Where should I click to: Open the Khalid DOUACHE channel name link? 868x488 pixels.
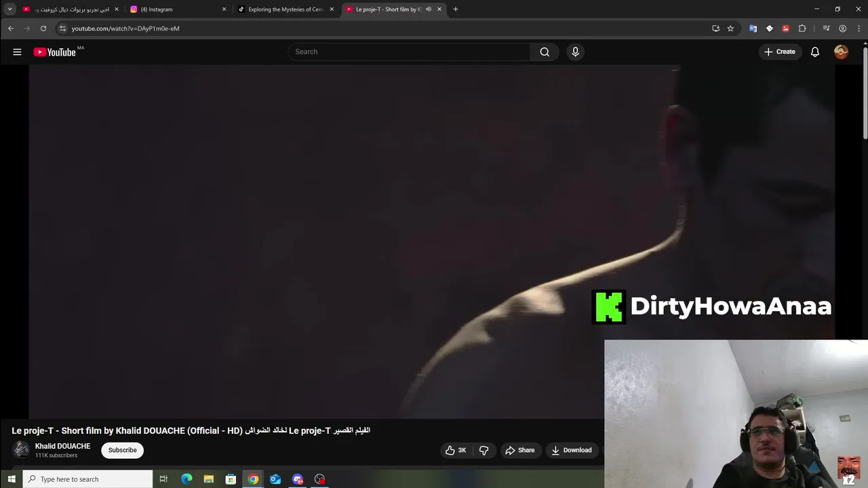(x=62, y=446)
